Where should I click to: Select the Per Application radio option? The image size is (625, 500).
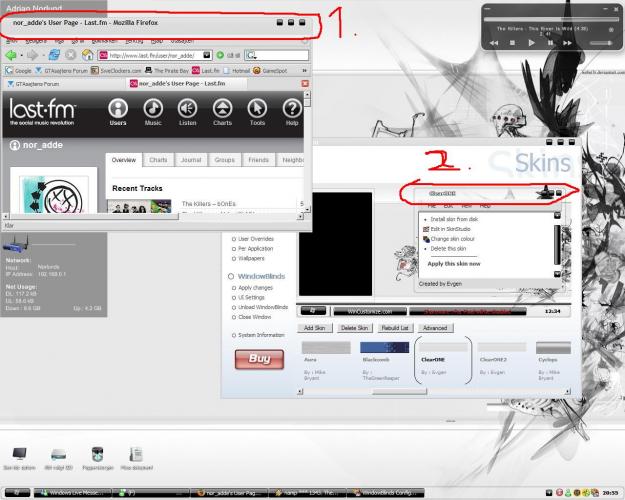click(233, 248)
